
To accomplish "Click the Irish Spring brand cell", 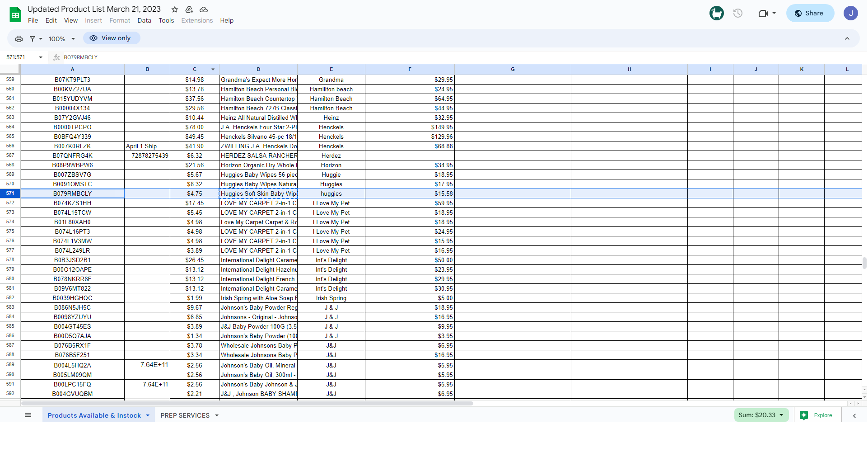I will coord(331,298).
